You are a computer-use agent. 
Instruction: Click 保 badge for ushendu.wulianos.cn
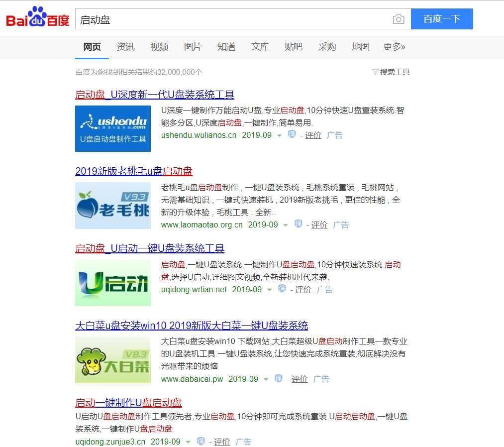[x=292, y=134]
